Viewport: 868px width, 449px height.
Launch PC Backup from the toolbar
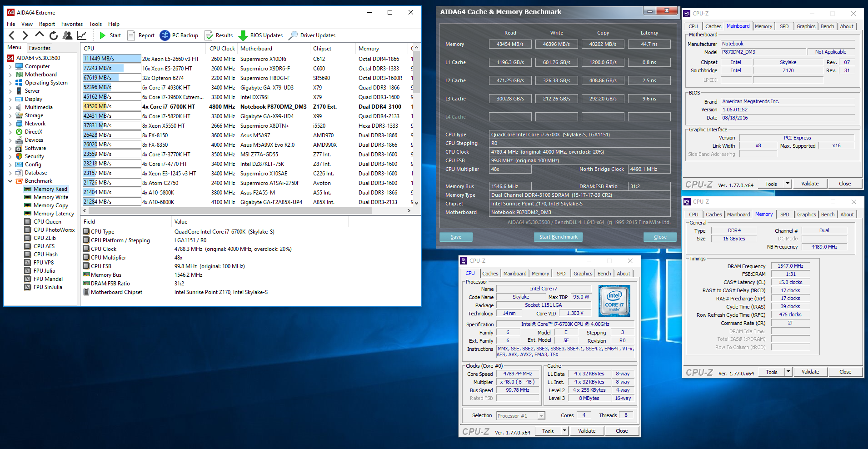point(179,35)
